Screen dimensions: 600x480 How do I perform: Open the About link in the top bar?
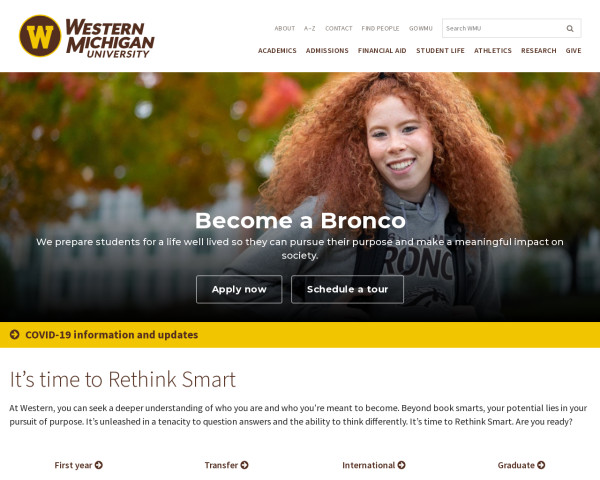click(285, 28)
